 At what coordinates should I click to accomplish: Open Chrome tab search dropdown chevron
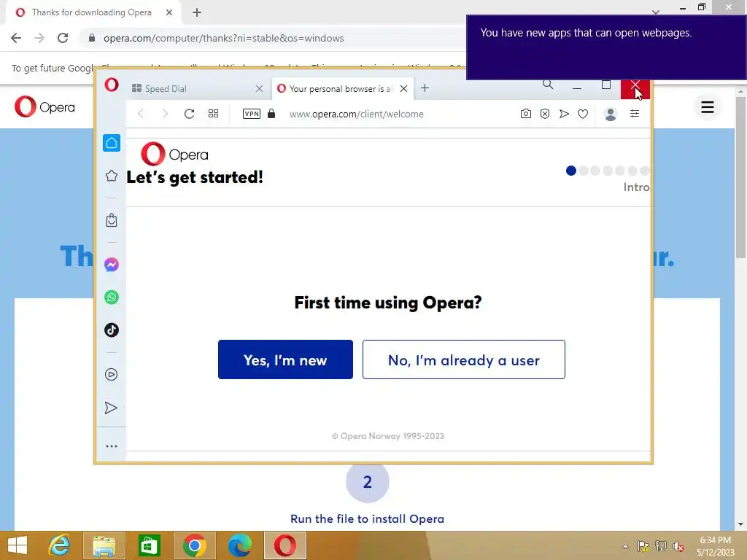(656, 12)
